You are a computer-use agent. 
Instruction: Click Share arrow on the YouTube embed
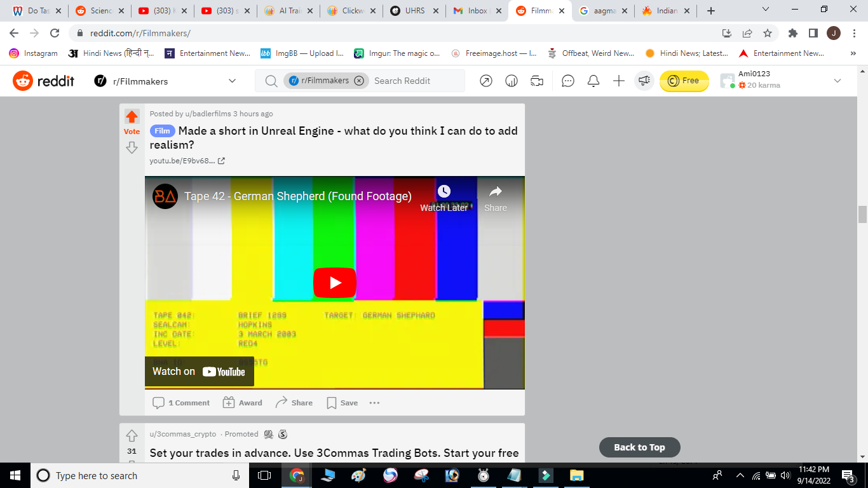tap(496, 198)
